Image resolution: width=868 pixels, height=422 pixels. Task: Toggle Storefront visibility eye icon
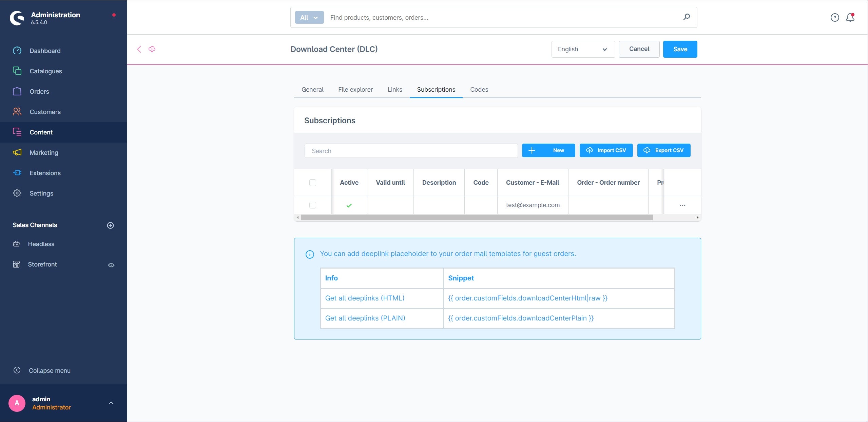(111, 265)
